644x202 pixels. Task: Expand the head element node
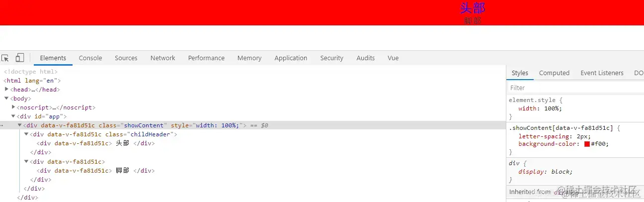click(6, 90)
